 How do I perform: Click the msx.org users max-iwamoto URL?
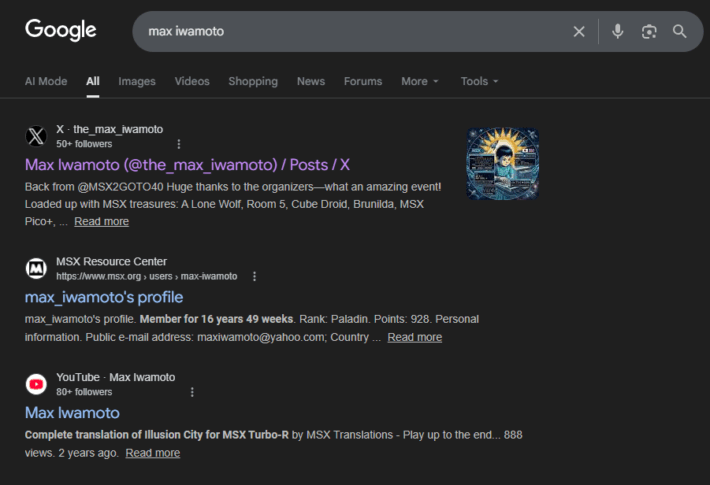click(147, 276)
